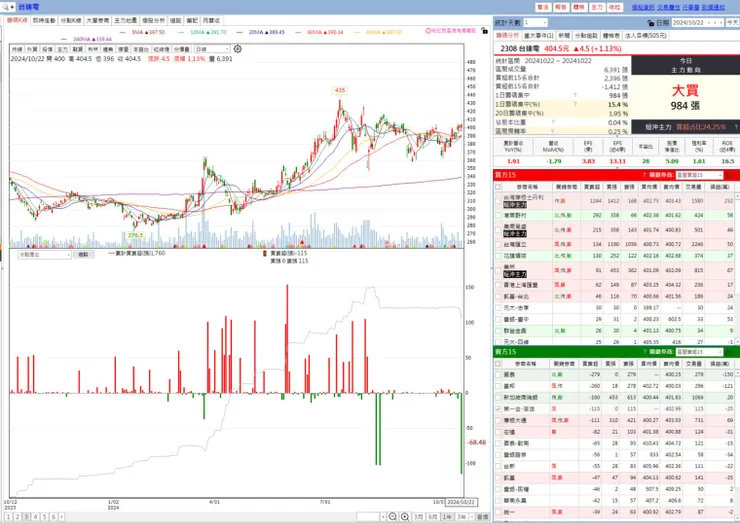Click help icon beside 短沖主力 buy ratio
Viewport: 740px width, 523px height.
coord(736,127)
